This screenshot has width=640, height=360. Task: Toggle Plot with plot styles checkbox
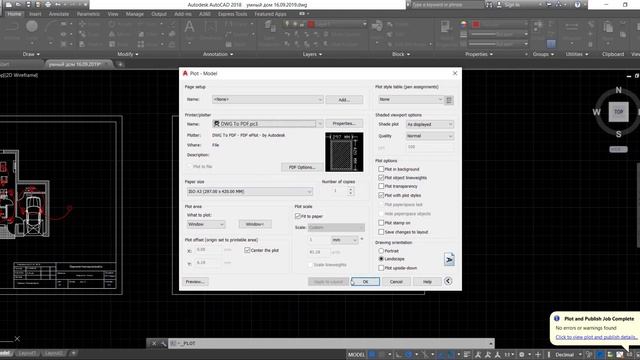381,195
